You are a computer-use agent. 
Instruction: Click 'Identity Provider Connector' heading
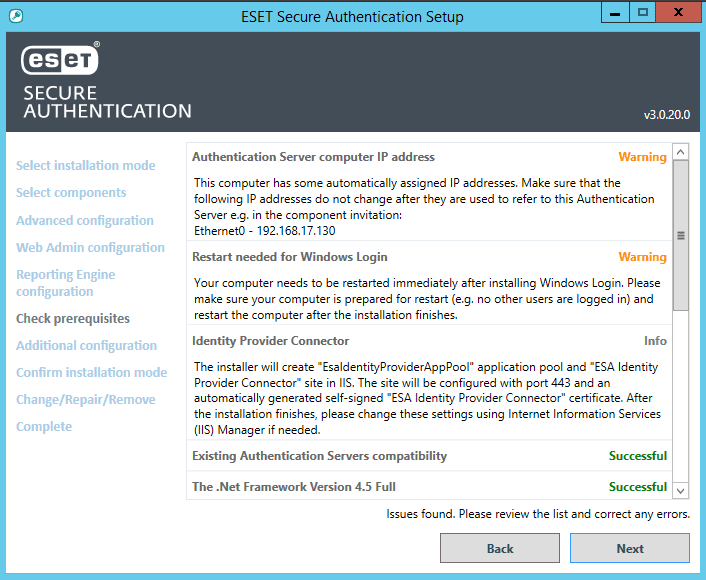point(270,341)
